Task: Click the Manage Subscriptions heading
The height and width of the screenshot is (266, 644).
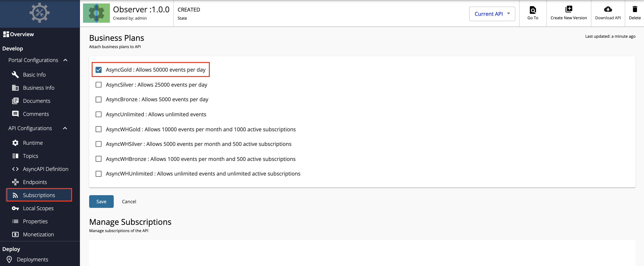Action: coord(130,222)
